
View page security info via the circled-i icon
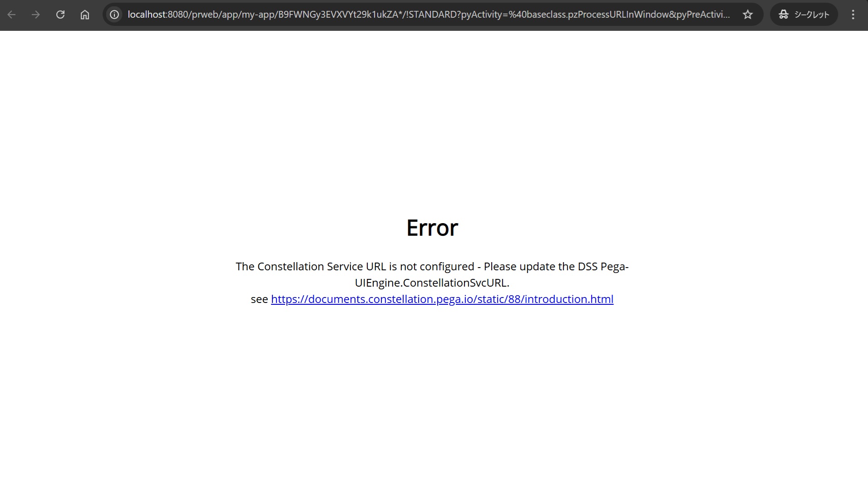(x=113, y=15)
